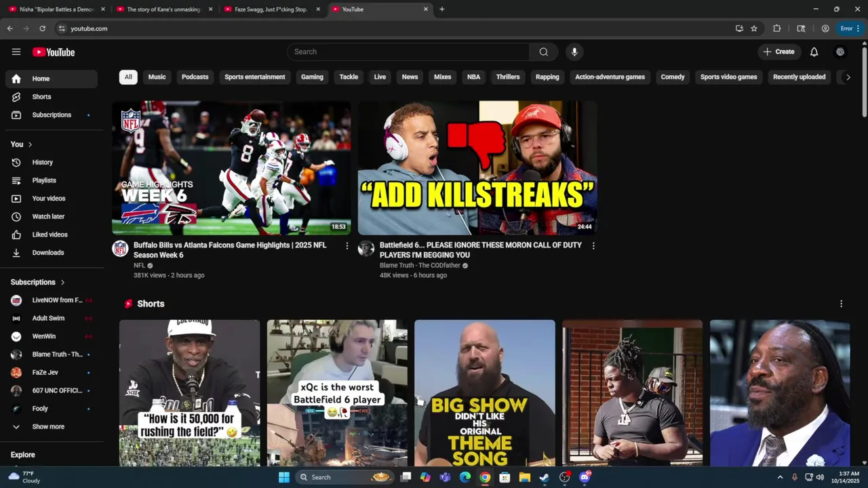This screenshot has height=488, width=868.
Task: Open the rushing the field short
Action: [189, 393]
